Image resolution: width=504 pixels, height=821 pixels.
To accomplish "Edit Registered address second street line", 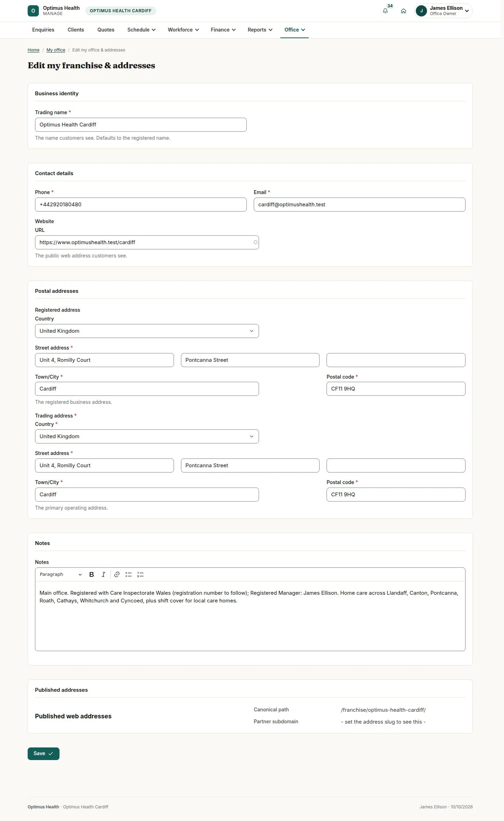I will click(x=250, y=360).
